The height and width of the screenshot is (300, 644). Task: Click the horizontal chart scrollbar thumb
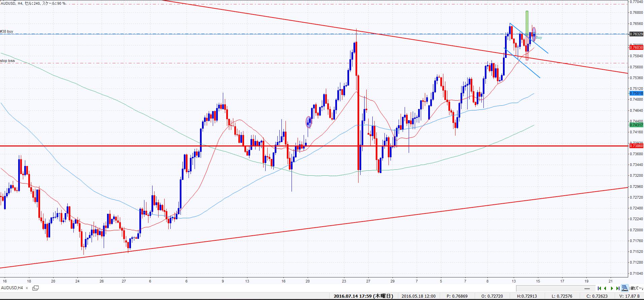(587, 289)
